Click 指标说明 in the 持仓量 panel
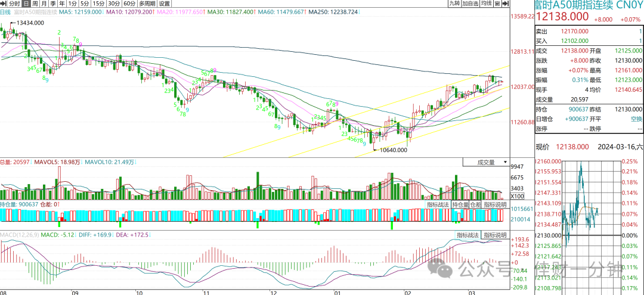This screenshot has height=295, width=644. (494, 204)
